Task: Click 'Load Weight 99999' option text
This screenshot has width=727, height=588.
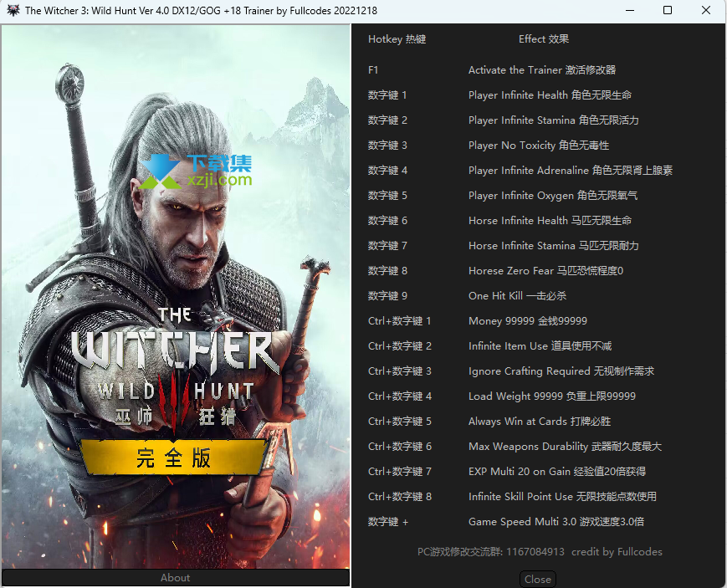Action: pos(552,396)
